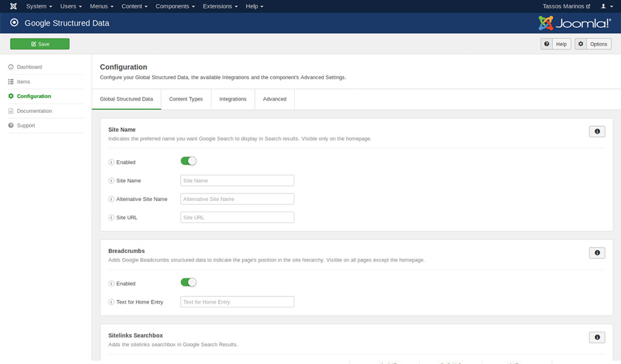This screenshot has height=364, width=621.
Task: Click the info icon button for Breadcrumbs section
Action: point(597,253)
